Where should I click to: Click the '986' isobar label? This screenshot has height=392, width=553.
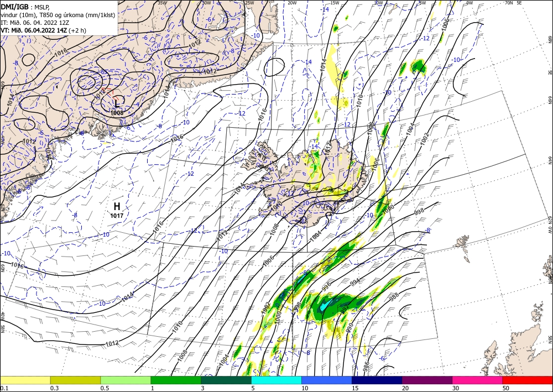click(366, 367)
